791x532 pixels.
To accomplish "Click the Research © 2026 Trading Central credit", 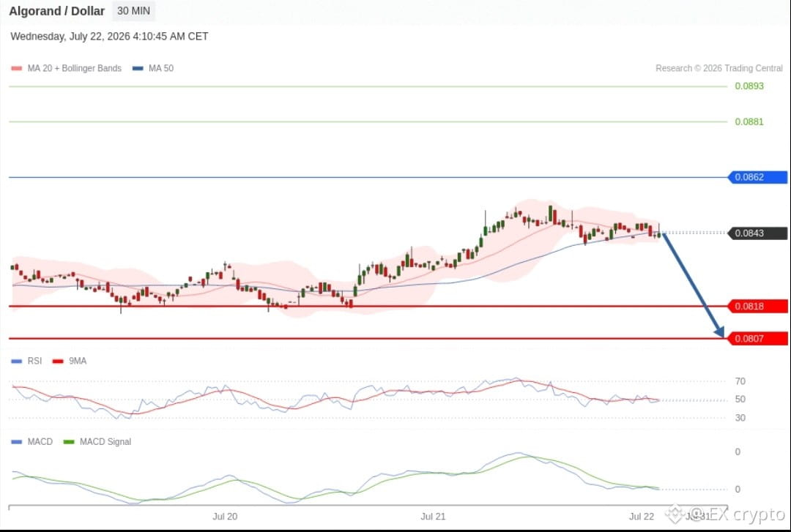I will (x=719, y=68).
